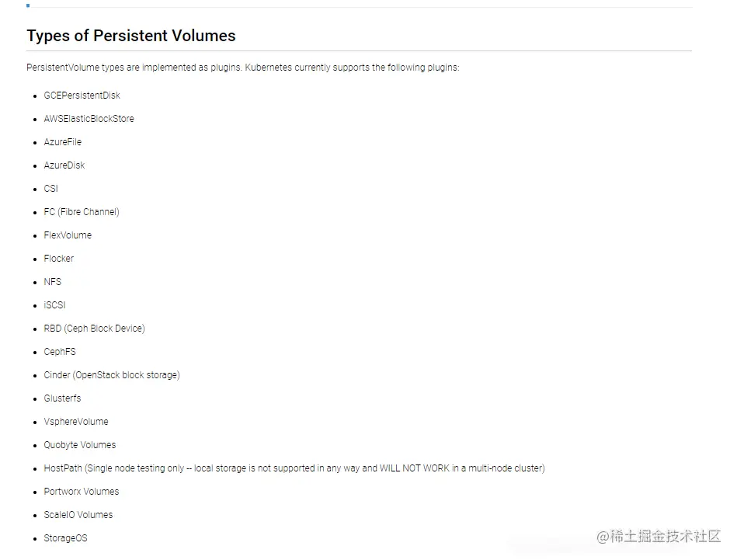Click the Types of Persistent Volumes heading

(131, 36)
